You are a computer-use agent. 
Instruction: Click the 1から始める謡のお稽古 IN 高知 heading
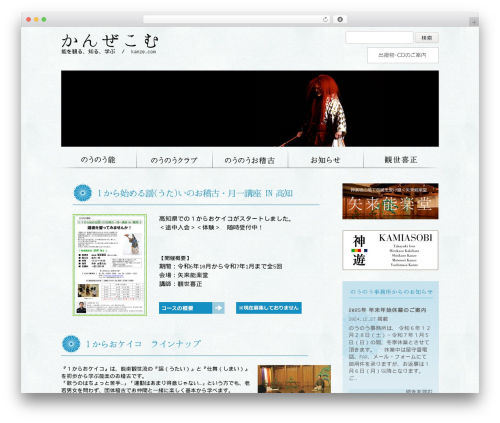[195, 193]
